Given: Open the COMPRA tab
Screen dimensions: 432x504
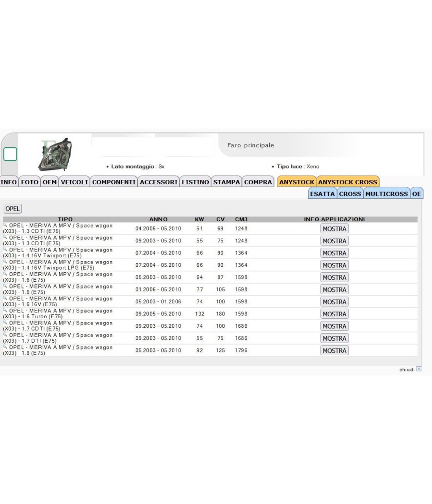Looking at the screenshot, I should [258, 182].
